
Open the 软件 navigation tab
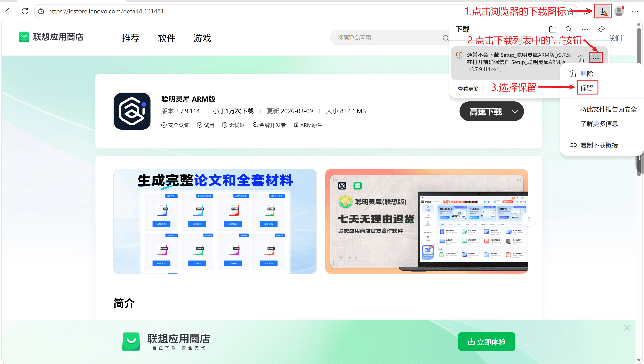[x=167, y=38]
